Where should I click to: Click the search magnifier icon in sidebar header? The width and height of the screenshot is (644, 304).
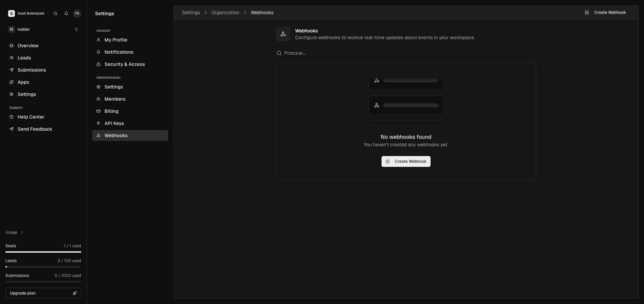click(x=55, y=14)
